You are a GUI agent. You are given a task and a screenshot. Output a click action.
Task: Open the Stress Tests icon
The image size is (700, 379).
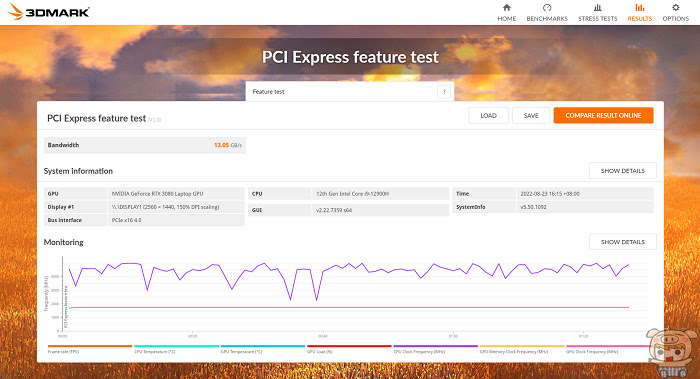tap(597, 8)
